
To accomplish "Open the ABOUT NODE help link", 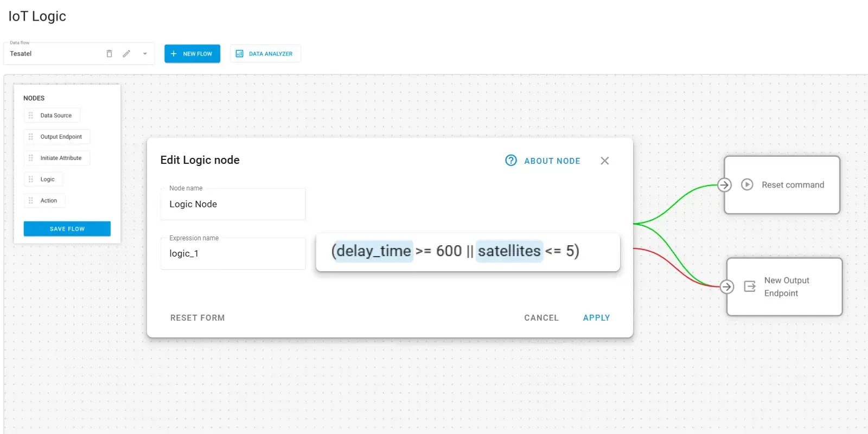I will pyautogui.click(x=552, y=161).
